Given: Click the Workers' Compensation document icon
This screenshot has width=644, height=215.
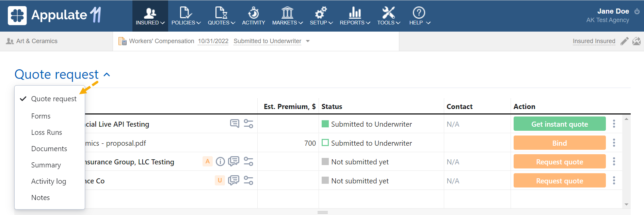Looking at the screenshot, I should point(122,41).
